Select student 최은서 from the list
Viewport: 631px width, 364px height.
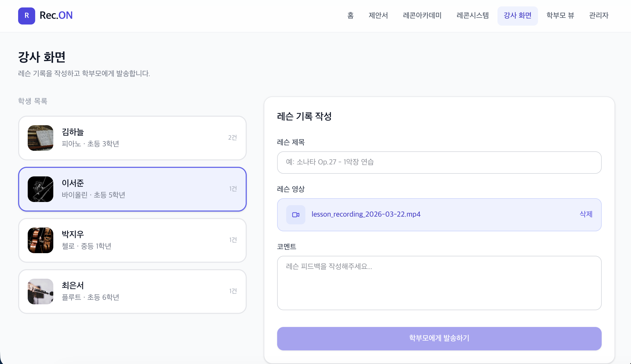pyautogui.click(x=132, y=292)
